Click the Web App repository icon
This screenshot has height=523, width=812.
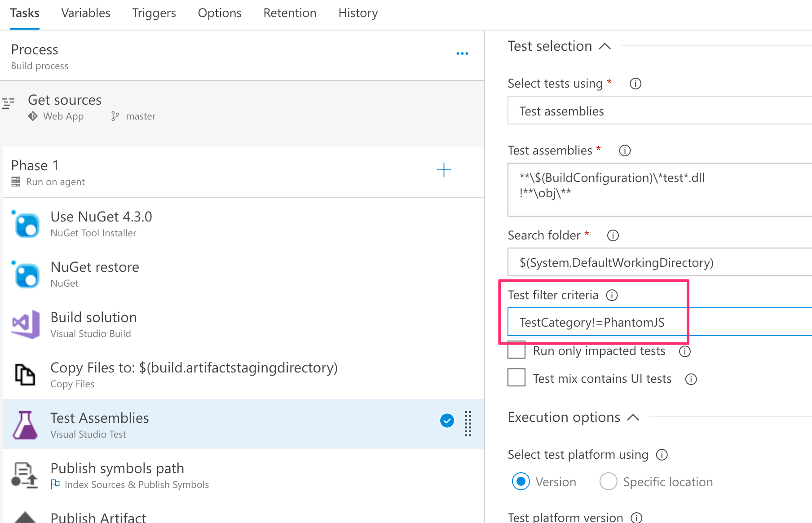click(33, 116)
